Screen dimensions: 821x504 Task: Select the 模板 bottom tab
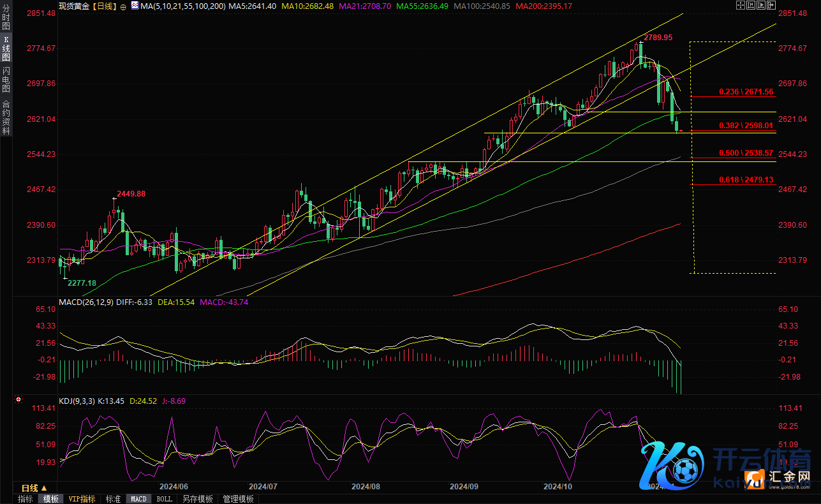tap(51, 499)
